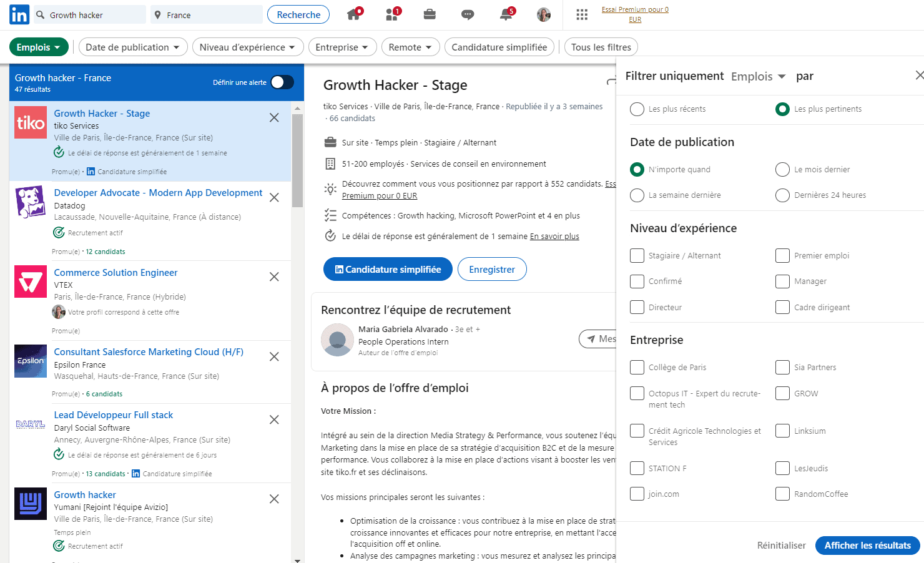Viewport: 924px width, 563px height.
Task: Open the profile avatar menu
Action: [x=544, y=14]
